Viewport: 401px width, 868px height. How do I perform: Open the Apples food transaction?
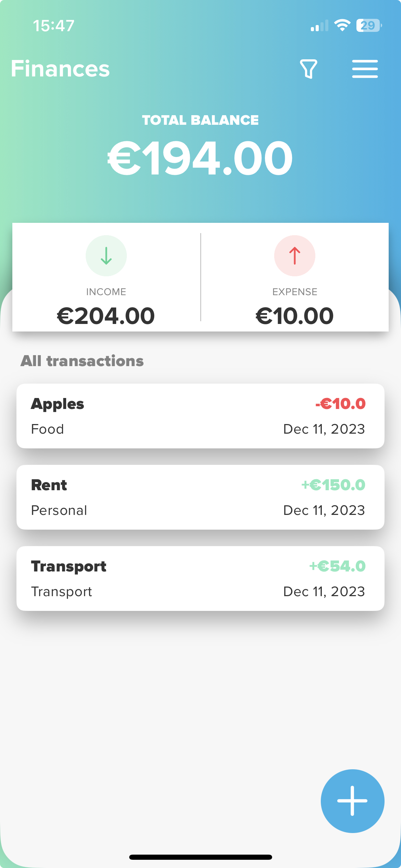200,416
